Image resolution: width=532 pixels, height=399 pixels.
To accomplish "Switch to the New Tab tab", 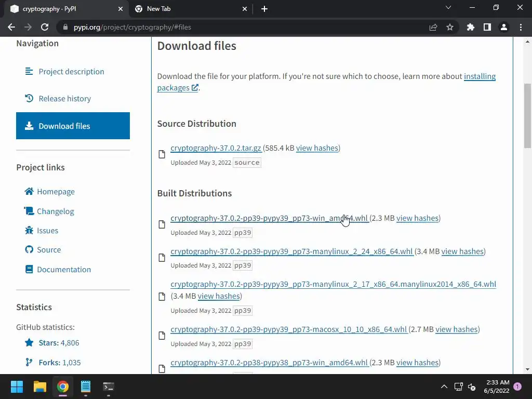I will tap(191, 9).
